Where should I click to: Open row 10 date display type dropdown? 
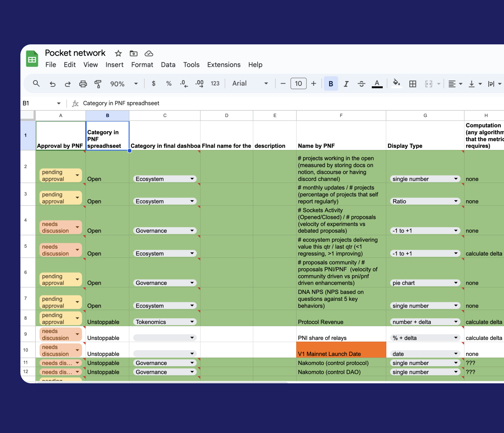click(425, 354)
